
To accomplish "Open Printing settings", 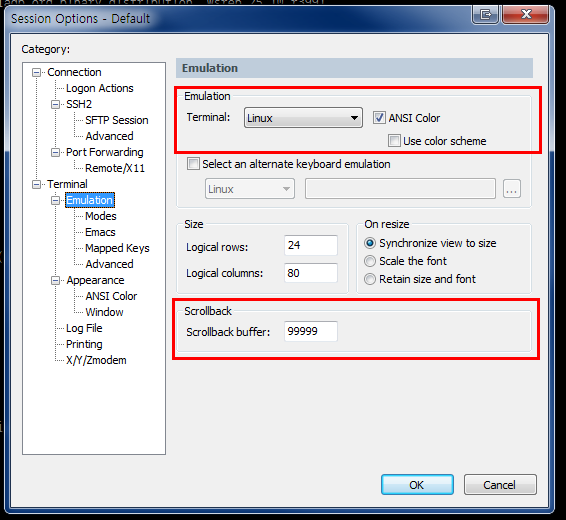I will point(84,344).
